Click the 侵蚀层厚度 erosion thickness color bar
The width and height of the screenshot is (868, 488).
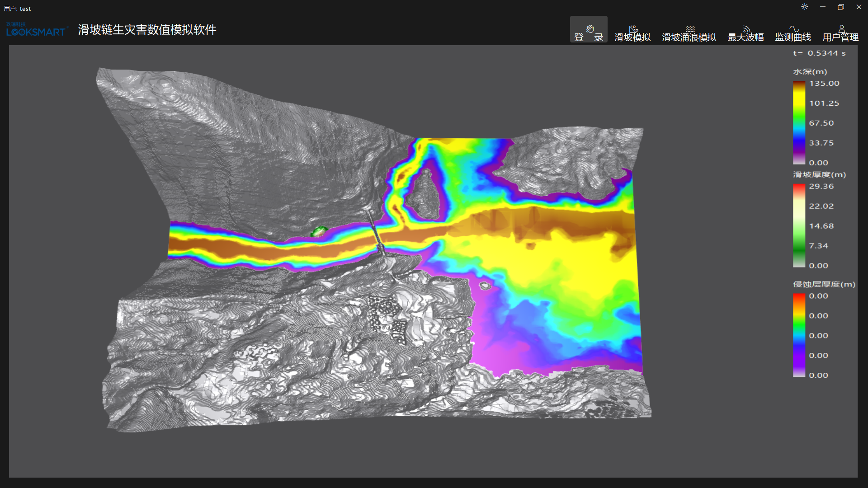tap(799, 335)
